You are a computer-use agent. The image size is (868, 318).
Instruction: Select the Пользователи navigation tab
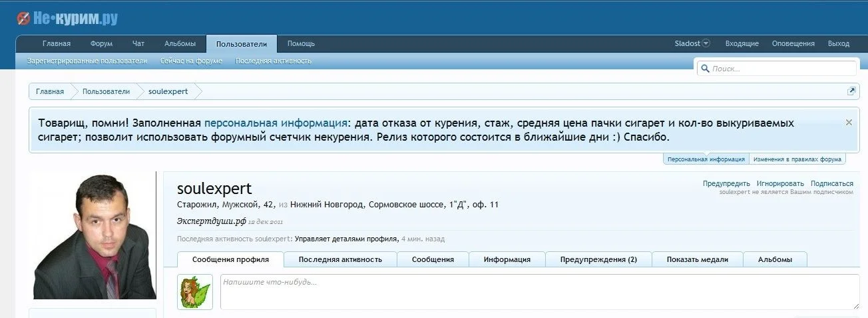point(242,44)
